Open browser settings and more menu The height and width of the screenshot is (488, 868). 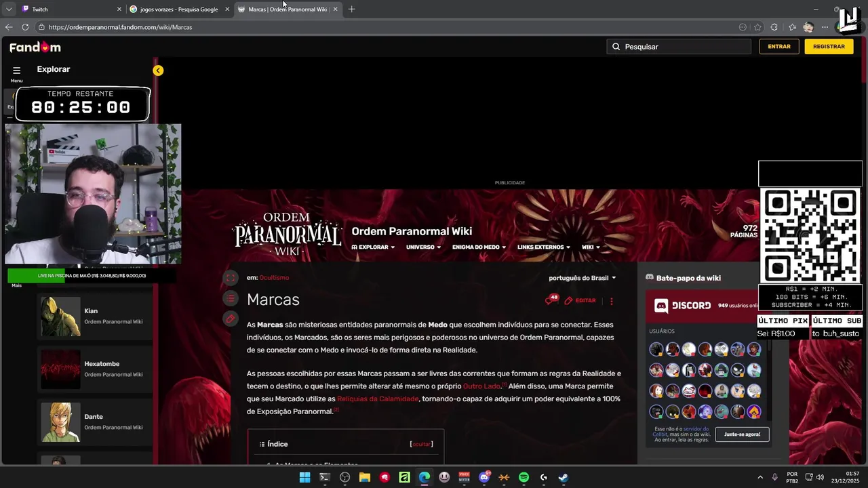point(825,27)
